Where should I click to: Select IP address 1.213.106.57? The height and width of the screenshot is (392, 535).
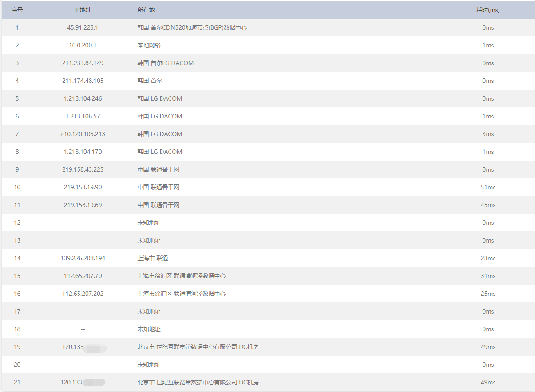pyautogui.click(x=83, y=116)
